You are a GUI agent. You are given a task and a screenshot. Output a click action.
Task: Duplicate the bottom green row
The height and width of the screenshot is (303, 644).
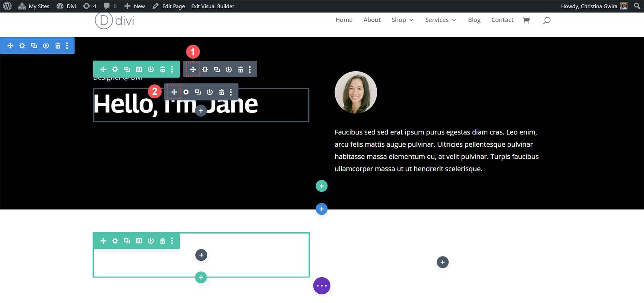click(127, 241)
